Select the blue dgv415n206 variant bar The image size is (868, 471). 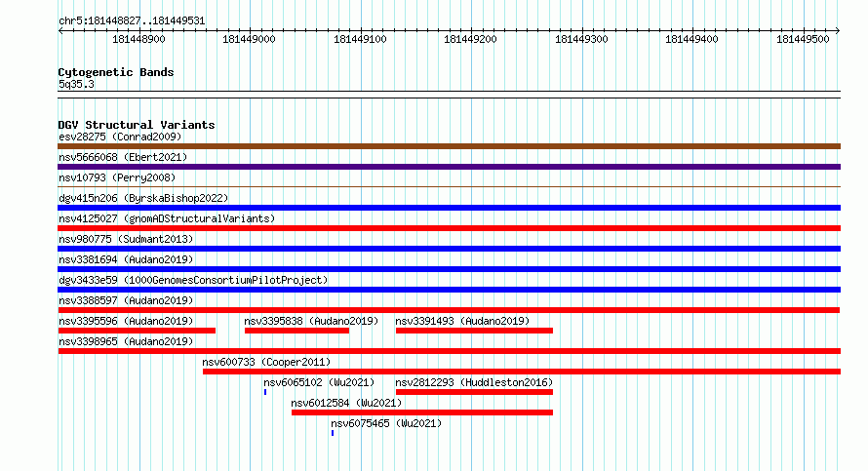click(449, 208)
